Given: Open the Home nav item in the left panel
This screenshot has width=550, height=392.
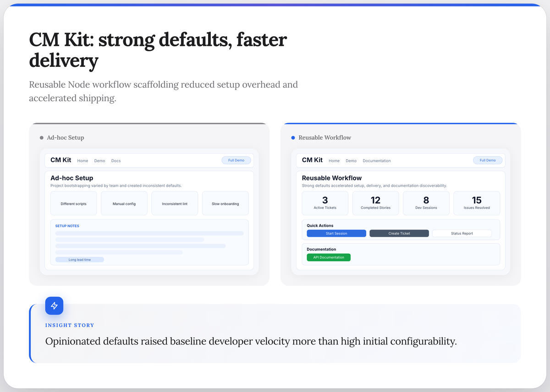Looking at the screenshot, I should pyautogui.click(x=82, y=161).
